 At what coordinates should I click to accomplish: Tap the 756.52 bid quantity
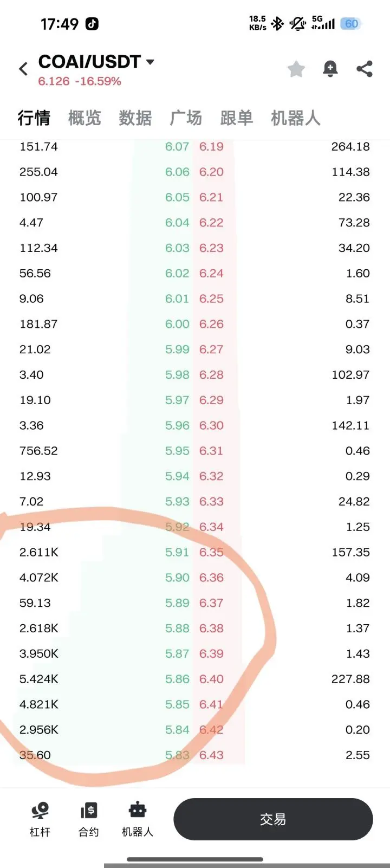38,451
